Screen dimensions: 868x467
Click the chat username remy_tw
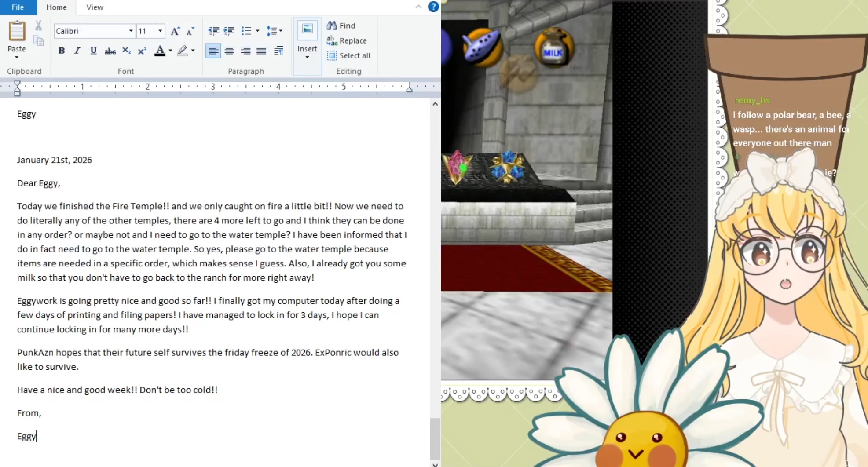752,100
